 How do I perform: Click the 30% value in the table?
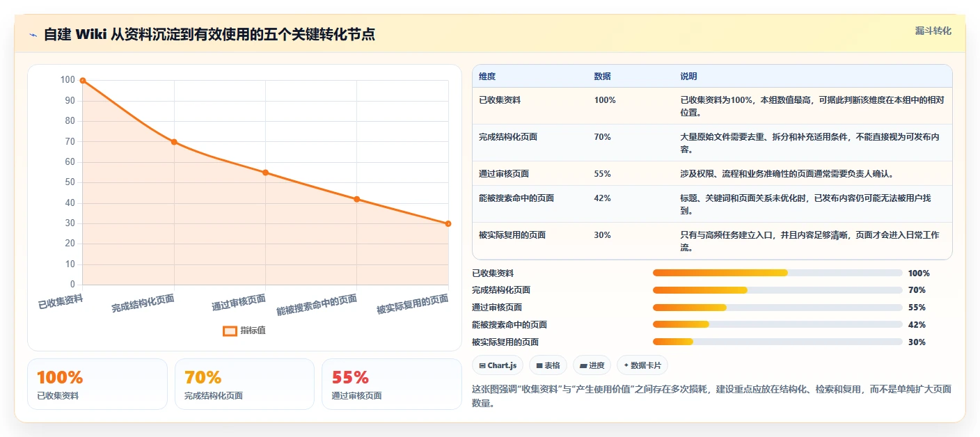tap(603, 235)
